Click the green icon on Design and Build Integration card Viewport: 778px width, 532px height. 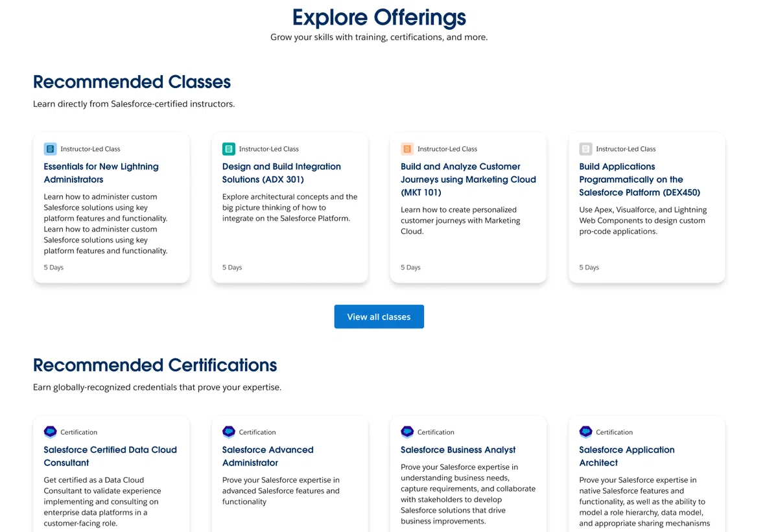229,149
